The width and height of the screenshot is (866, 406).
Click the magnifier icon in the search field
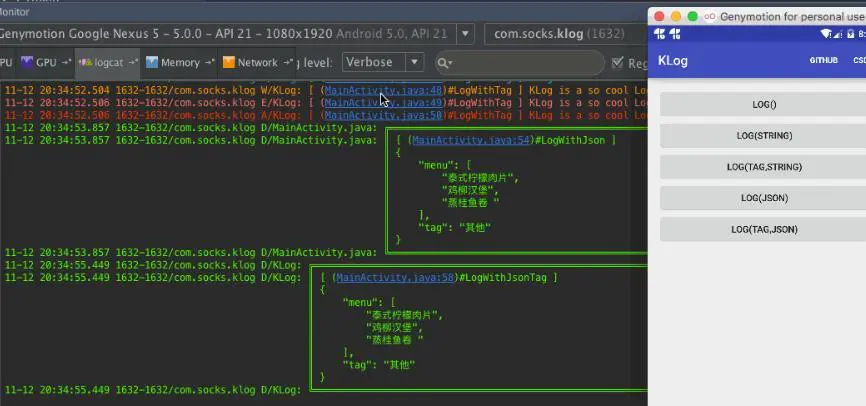(444, 63)
